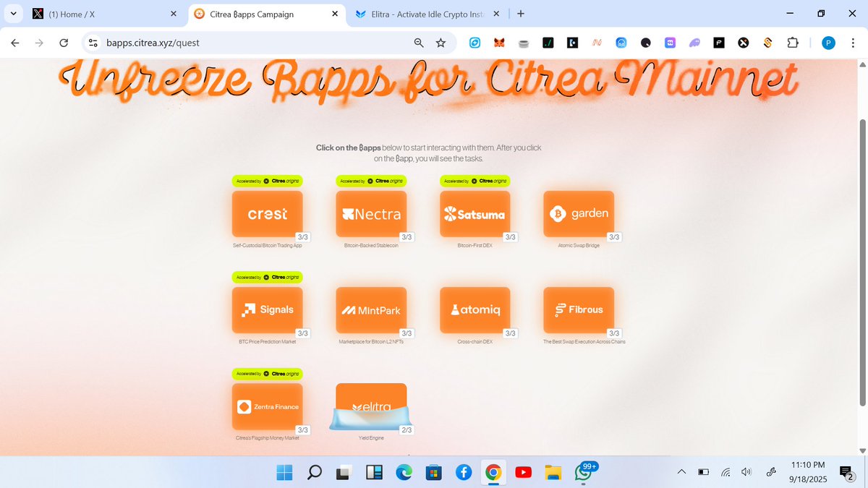View site information icon in address bar

point(93,43)
